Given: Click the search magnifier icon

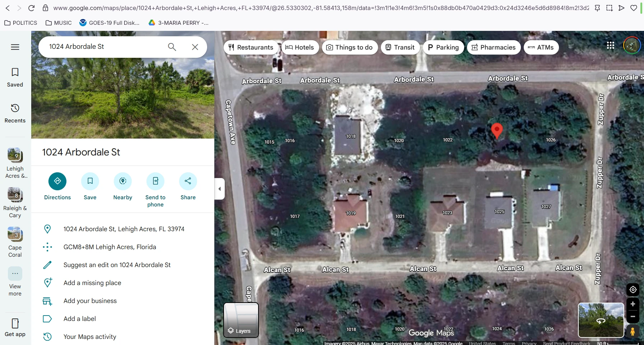Looking at the screenshot, I should (x=172, y=47).
